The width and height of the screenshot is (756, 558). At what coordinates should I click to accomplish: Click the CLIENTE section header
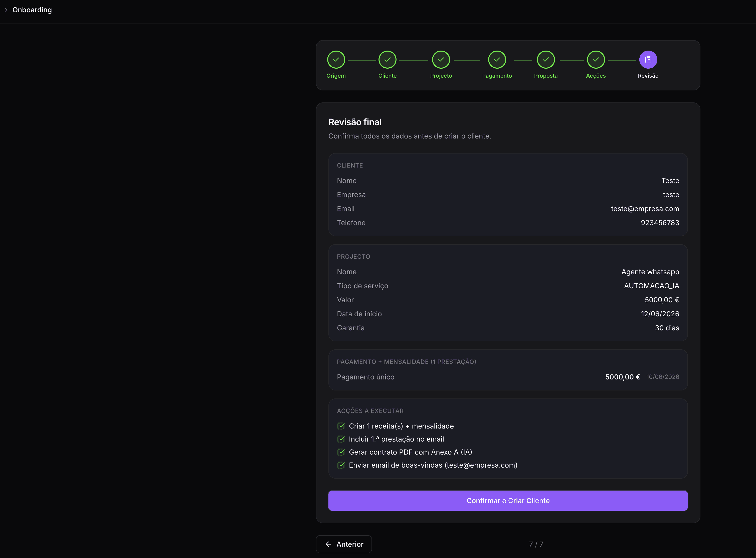click(x=350, y=166)
